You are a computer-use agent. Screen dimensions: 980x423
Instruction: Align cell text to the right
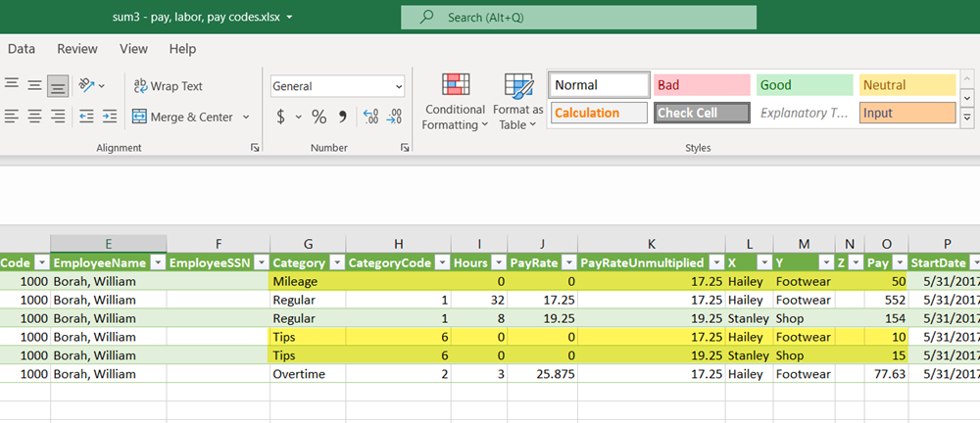58,117
